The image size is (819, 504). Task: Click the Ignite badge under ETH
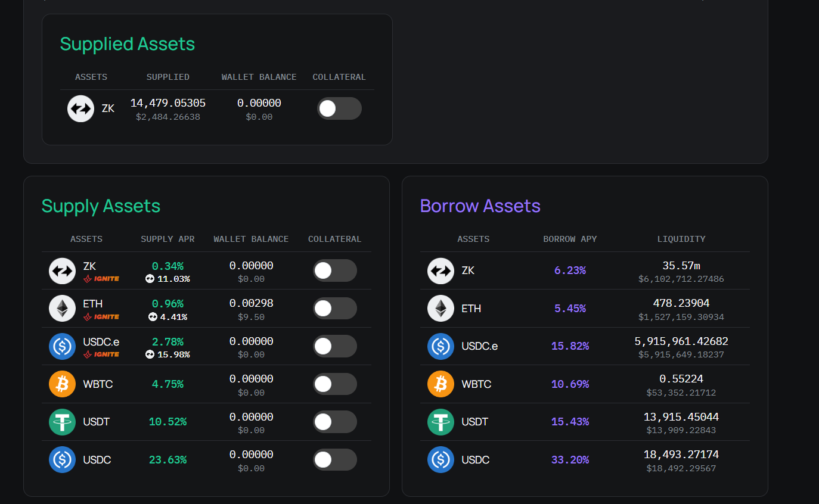(x=101, y=317)
